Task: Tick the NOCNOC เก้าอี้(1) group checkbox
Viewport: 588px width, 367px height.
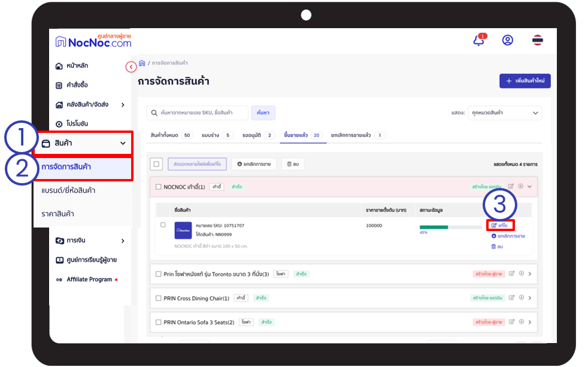Action: click(x=158, y=187)
